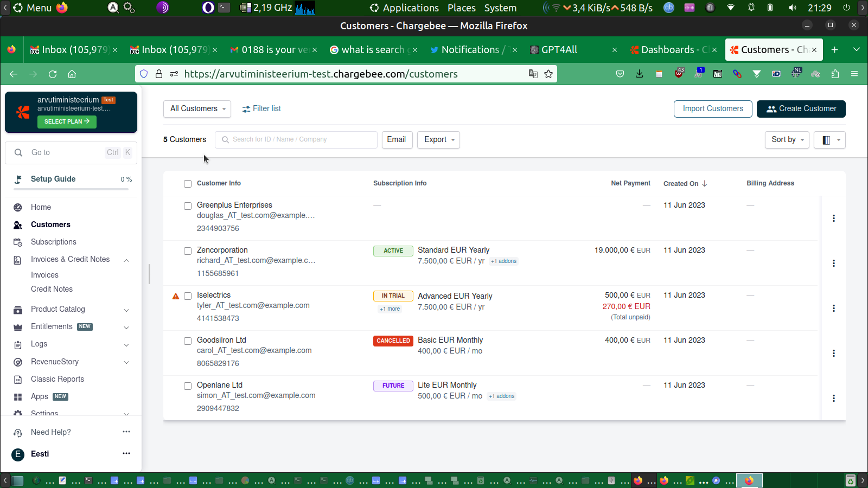Click the Logs clipboard icon
868x488 pixels.
(18, 344)
